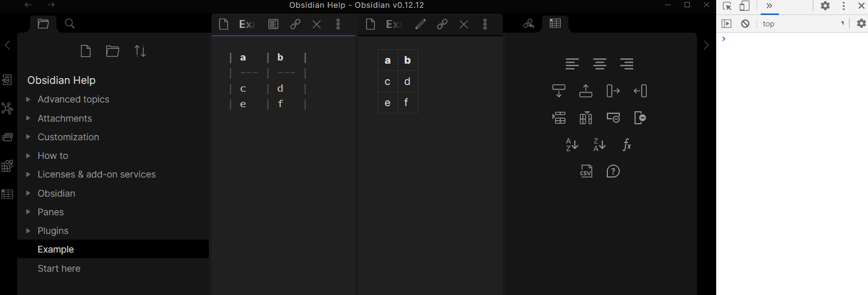The width and height of the screenshot is (868, 295).
Task: Click cell 'd' in the preview table
Action: click(x=408, y=81)
